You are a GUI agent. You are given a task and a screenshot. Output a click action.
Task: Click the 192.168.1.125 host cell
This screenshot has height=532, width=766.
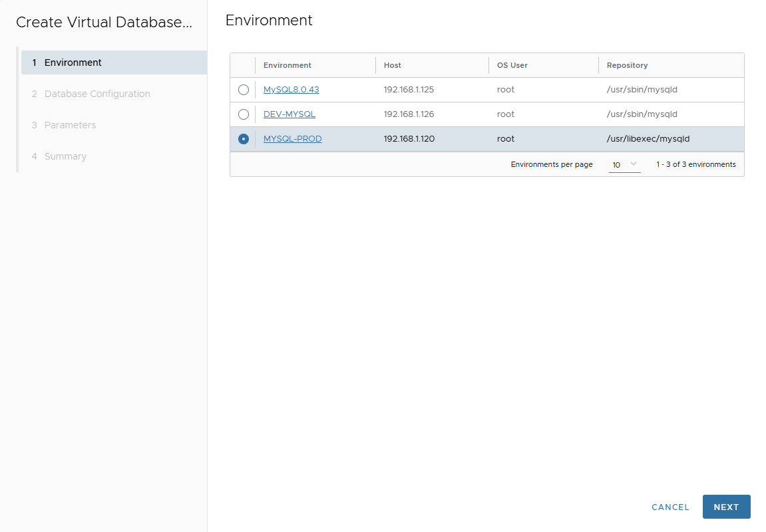(x=409, y=90)
